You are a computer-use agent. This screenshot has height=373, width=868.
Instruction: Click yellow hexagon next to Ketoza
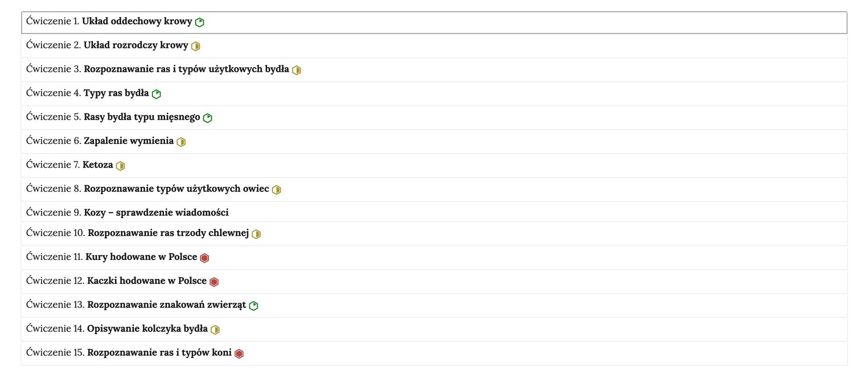(x=120, y=166)
